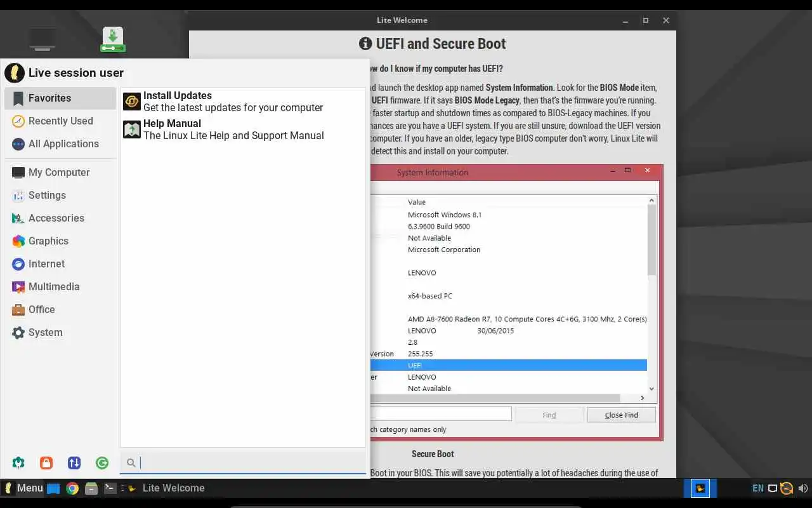
Task: Click the volume speaker tray icon
Action: [802, 488]
